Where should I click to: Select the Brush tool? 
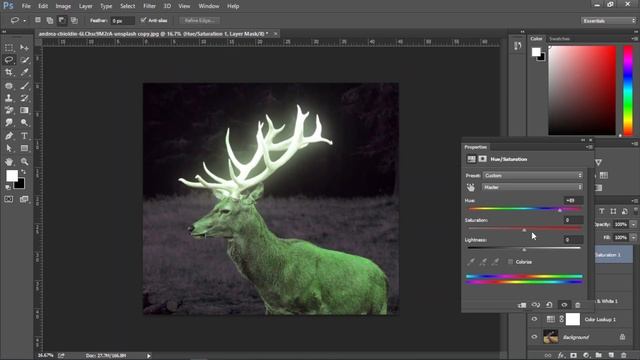[x=24, y=86]
